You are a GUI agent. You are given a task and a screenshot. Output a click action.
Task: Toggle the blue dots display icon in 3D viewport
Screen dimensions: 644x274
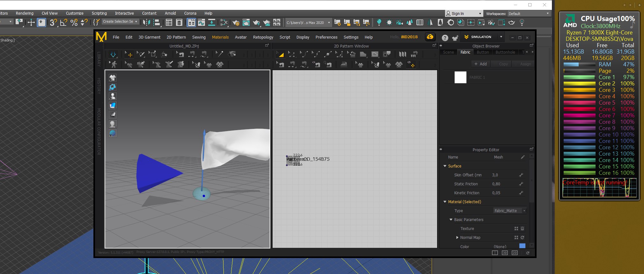113,87
